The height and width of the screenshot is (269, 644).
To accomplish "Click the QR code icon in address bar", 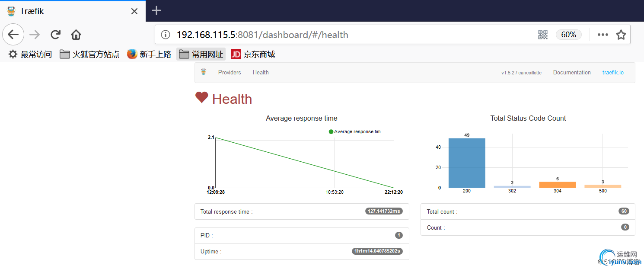I will [x=543, y=35].
